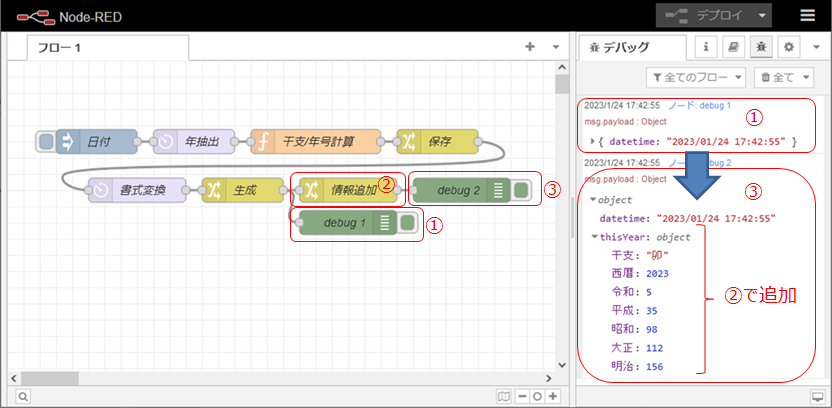Open the help book sidebar icon
This screenshot has height=408, width=832.
pyautogui.click(x=733, y=47)
